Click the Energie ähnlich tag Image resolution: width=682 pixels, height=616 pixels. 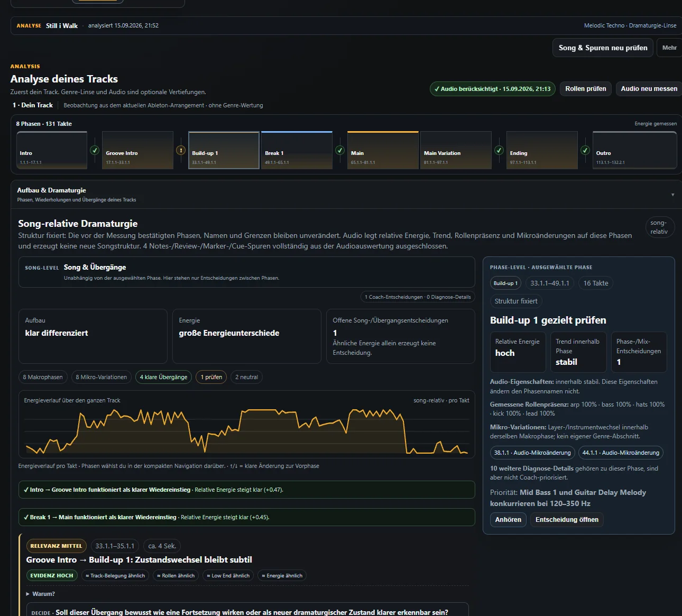pyautogui.click(x=282, y=575)
